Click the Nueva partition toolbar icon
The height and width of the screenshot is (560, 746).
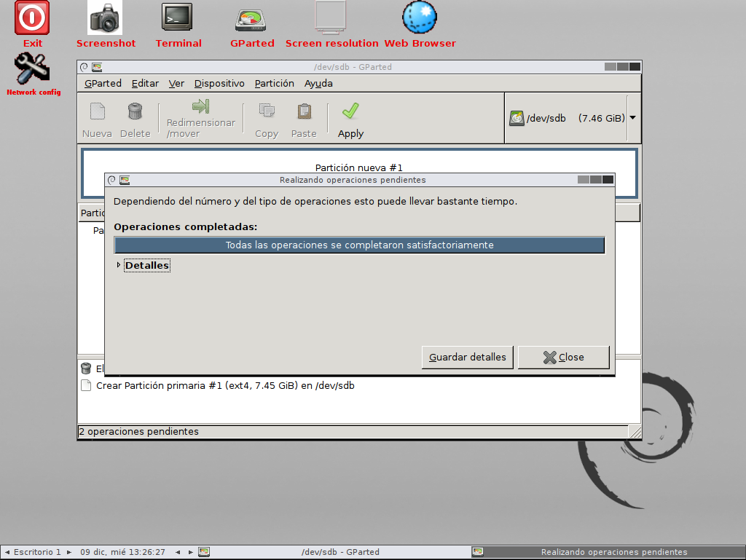pos(98,111)
